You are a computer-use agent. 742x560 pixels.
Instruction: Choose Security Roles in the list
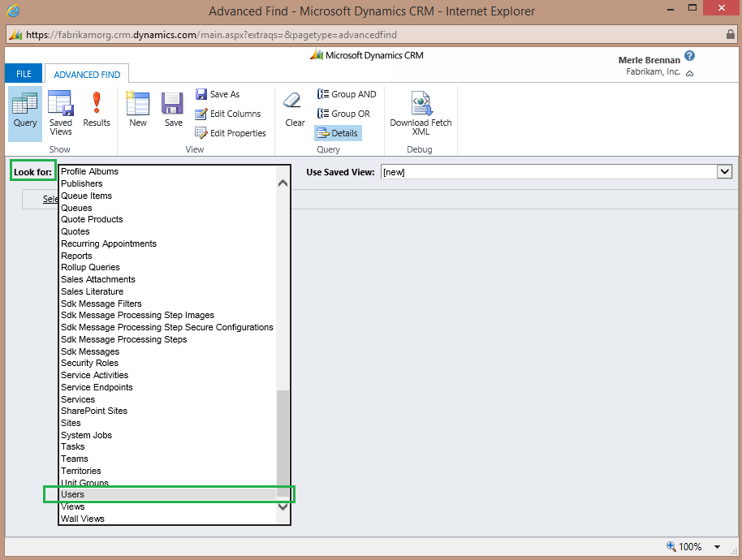click(x=89, y=363)
